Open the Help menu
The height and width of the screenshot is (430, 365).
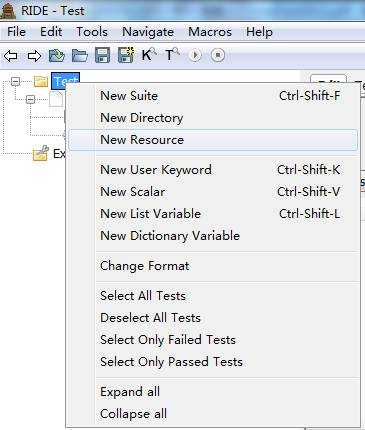[259, 32]
